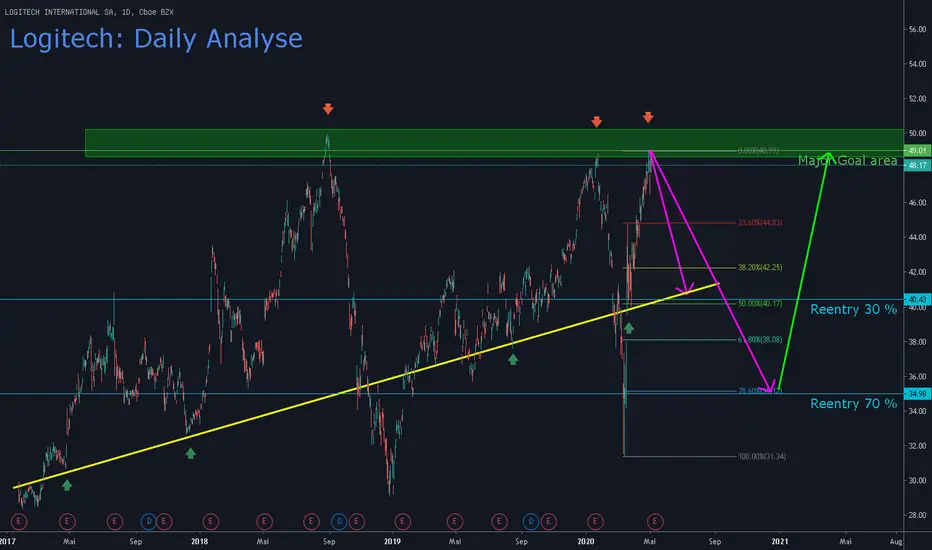Viewport: 932px width, 550px height.
Task: Click the earnings marker just after 2019 label
Action: tap(402, 521)
